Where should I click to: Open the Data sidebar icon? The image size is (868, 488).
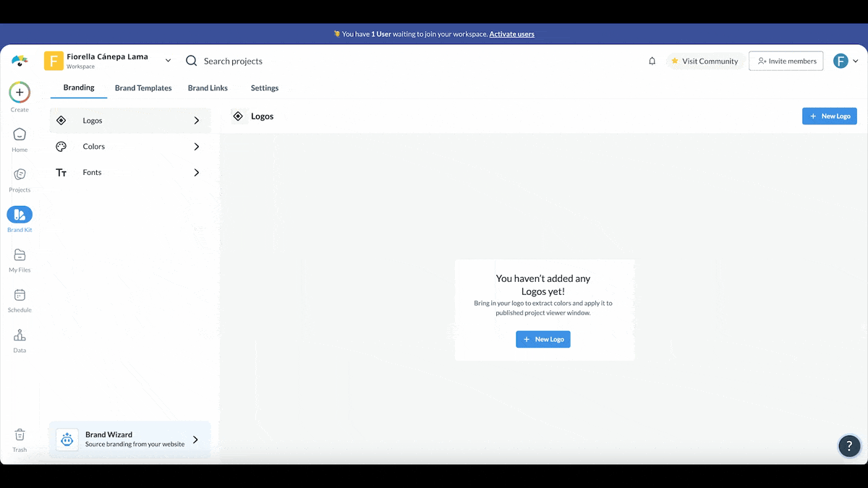pos(20,335)
